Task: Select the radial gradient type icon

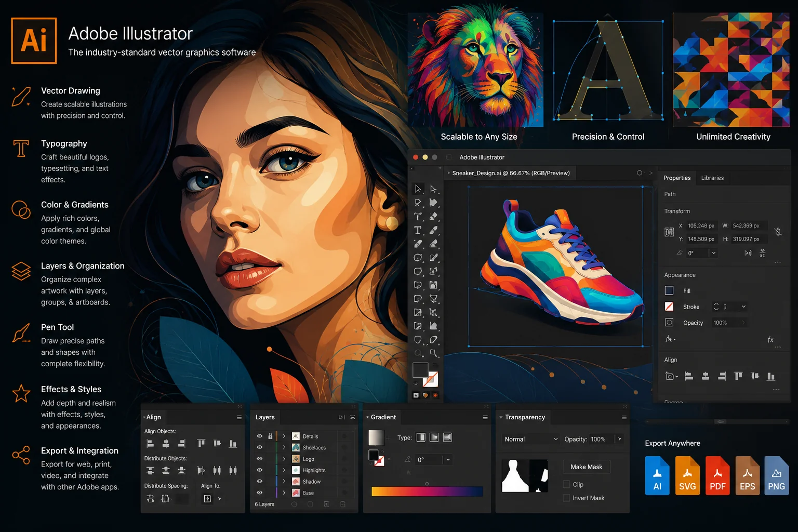Action: point(434,437)
